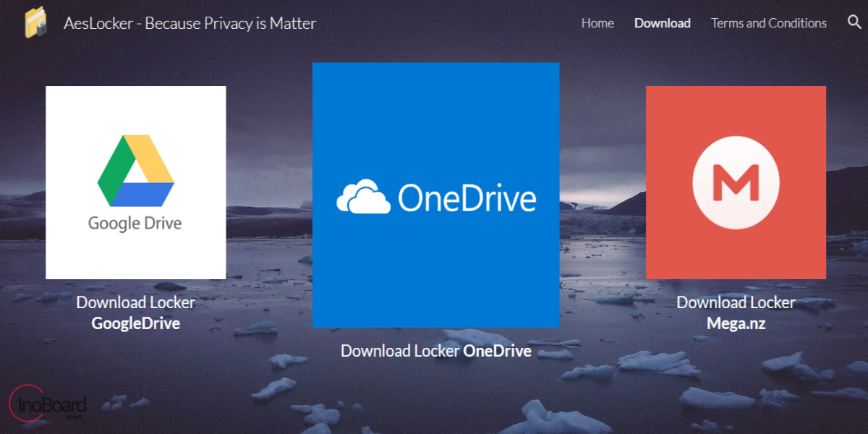Viewport: 868px width, 434px height.
Task: Open the blue OneDrive download tile
Action: tap(435, 195)
